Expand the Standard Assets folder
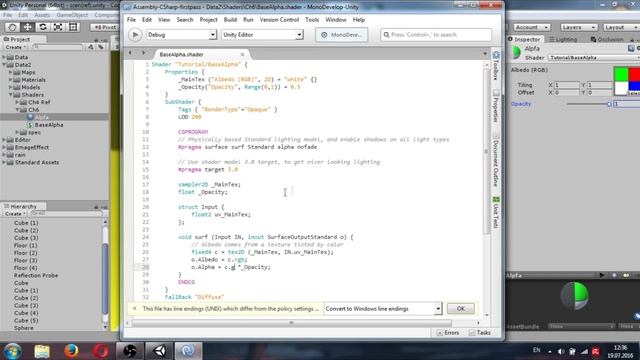Viewport: 640px width, 360px height. pyautogui.click(x=4, y=162)
